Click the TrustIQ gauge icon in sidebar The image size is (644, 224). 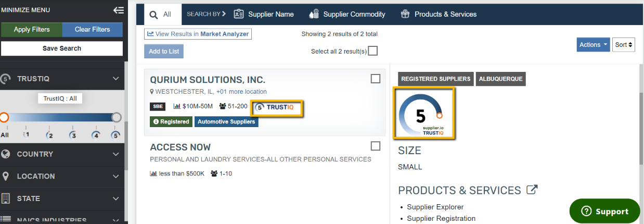5,79
